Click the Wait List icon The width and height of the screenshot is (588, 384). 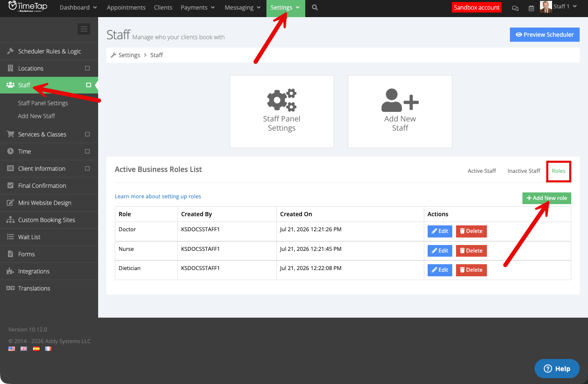tap(10, 237)
